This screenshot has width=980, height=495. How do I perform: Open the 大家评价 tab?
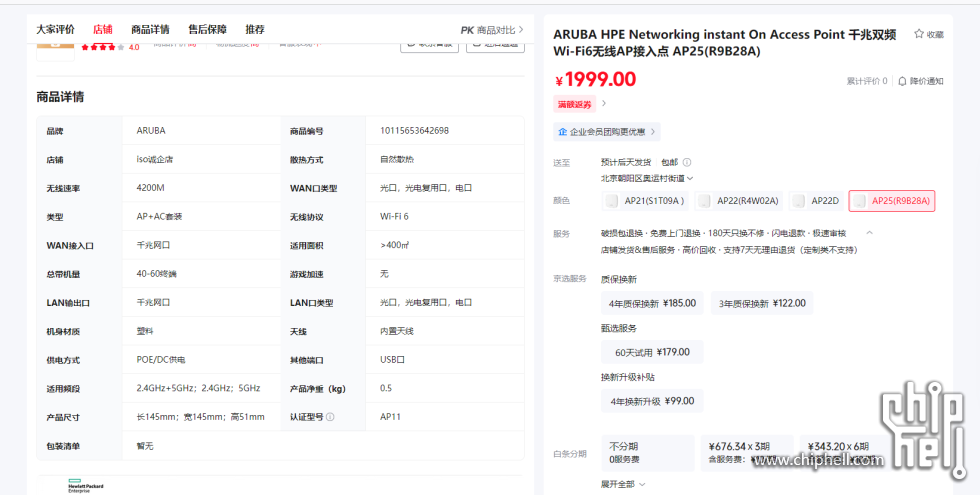55,29
